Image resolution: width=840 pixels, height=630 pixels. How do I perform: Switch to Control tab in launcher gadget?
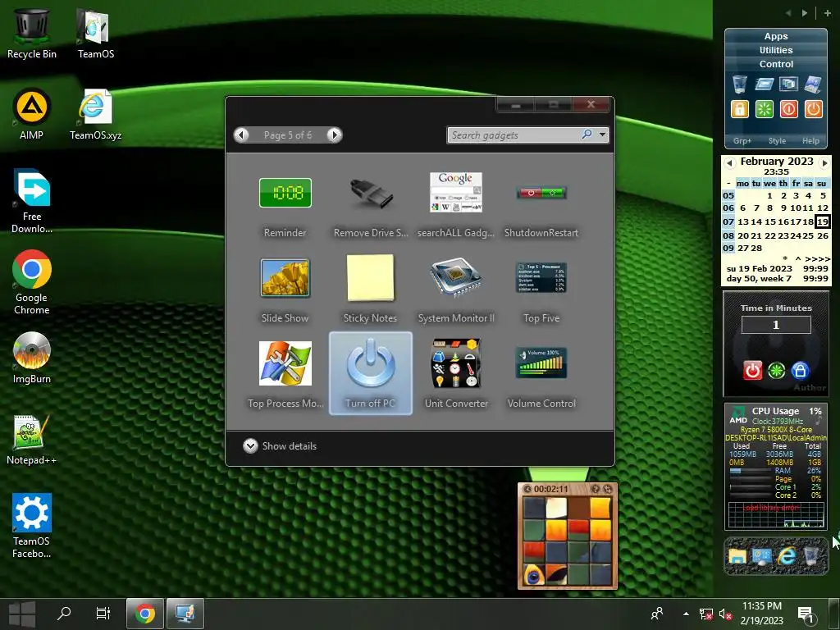[x=776, y=64]
